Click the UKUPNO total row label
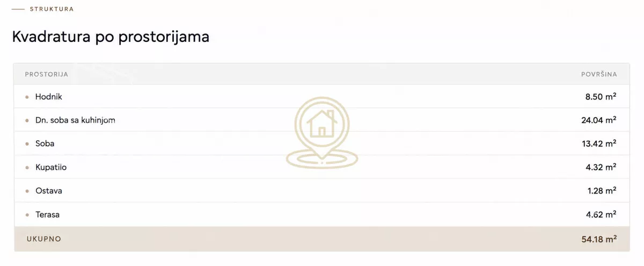Screen dimensions: 644x266 (44, 239)
